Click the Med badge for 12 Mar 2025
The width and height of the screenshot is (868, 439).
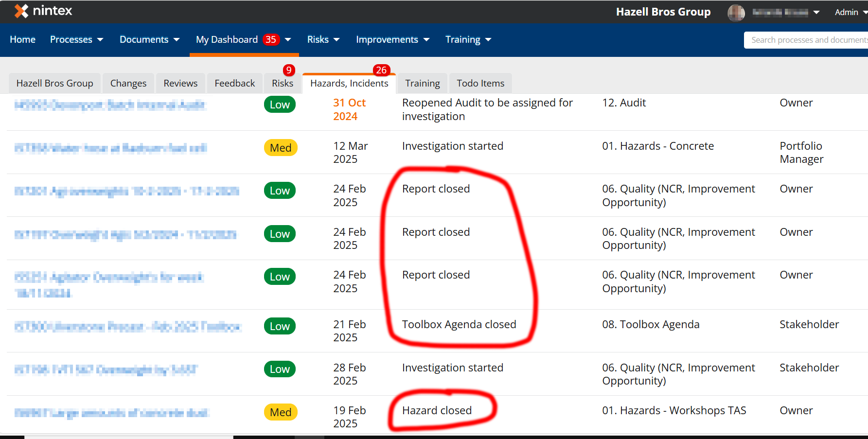coord(281,148)
